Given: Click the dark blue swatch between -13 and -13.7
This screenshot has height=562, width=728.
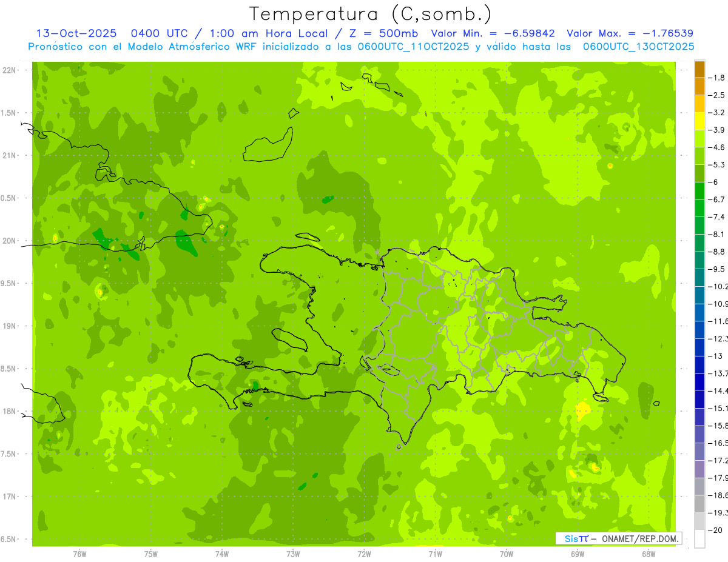Looking at the screenshot, I should tap(699, 364).
